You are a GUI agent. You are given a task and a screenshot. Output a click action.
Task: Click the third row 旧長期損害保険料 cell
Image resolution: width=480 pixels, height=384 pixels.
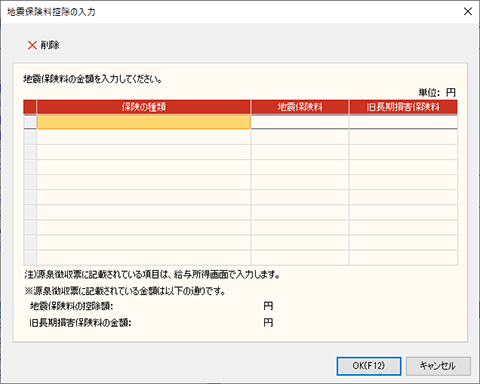coord(403,152)
